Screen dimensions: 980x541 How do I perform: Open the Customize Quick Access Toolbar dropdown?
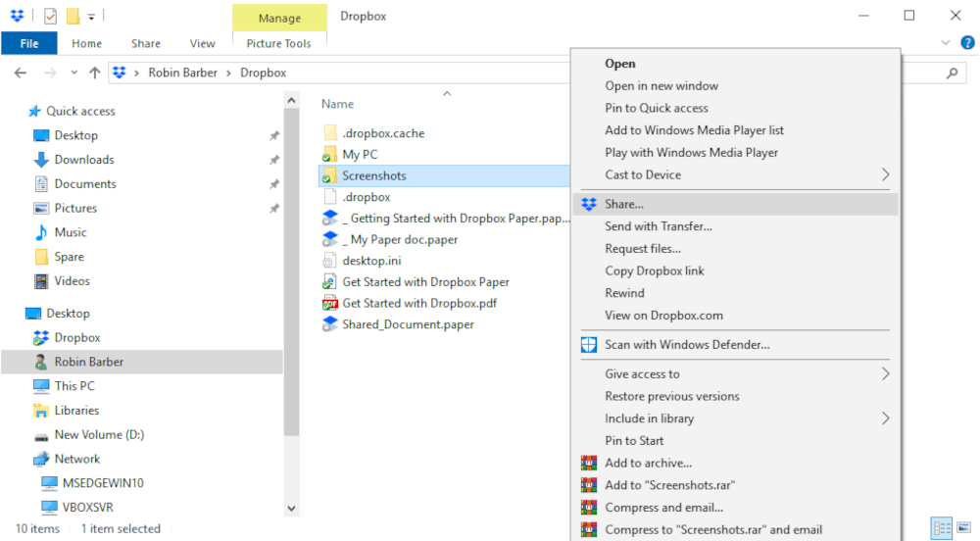[x=91, y=17]
